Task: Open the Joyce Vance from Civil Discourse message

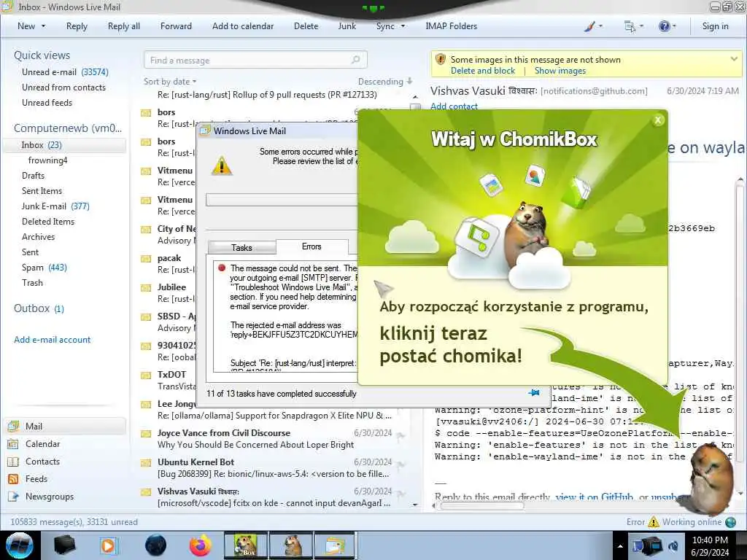Action: [x=274, y=438]
